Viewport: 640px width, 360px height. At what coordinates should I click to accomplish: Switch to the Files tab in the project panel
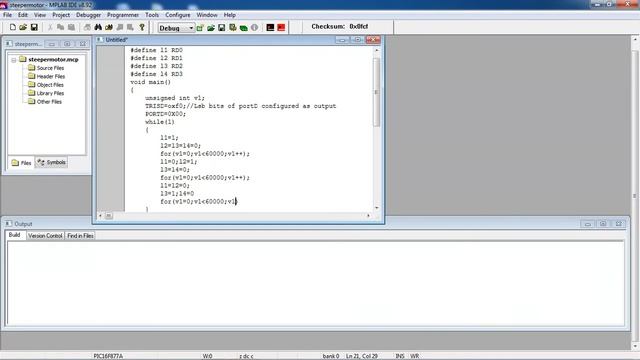tap(22, 163)
